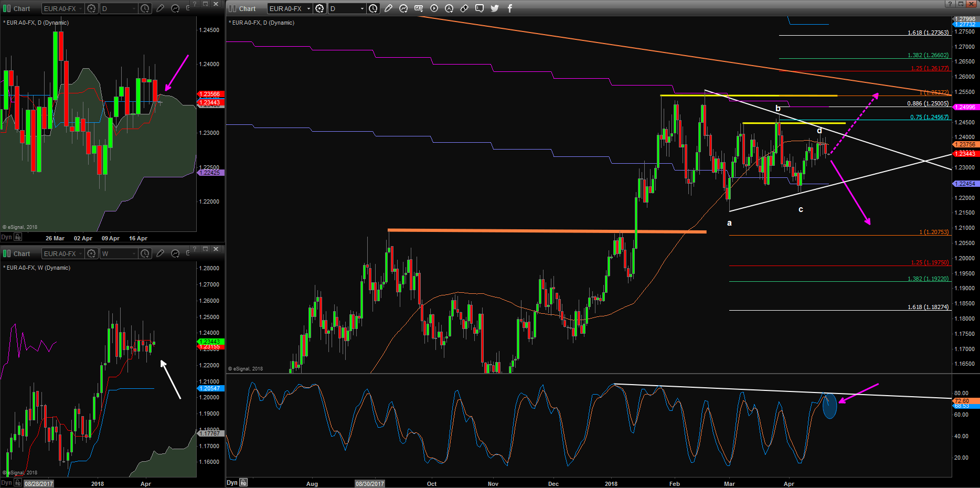Open the alerts icon with letter A
The image size is (980, 488).
coord(449,8)
